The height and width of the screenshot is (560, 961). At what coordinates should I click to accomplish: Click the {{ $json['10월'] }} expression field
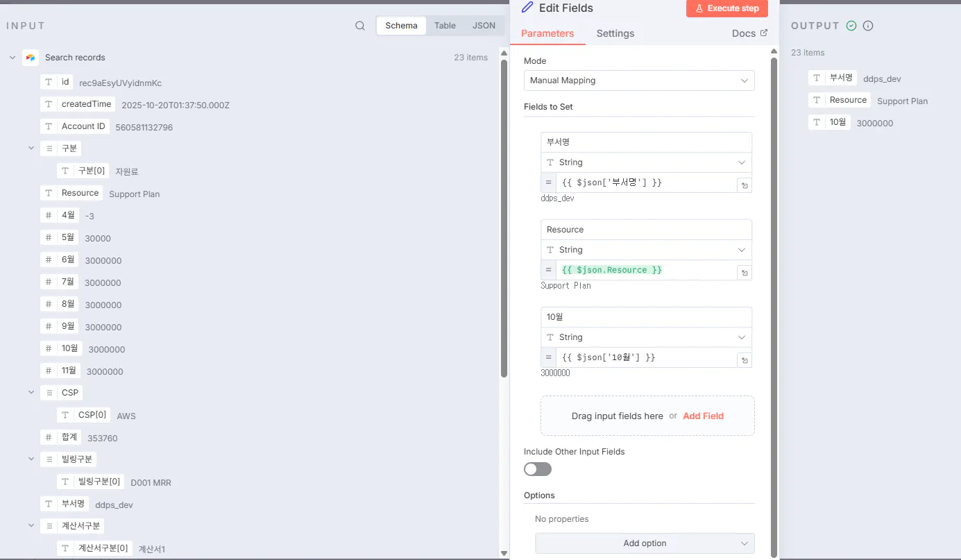pyautogui.click(x=647, y=357)
